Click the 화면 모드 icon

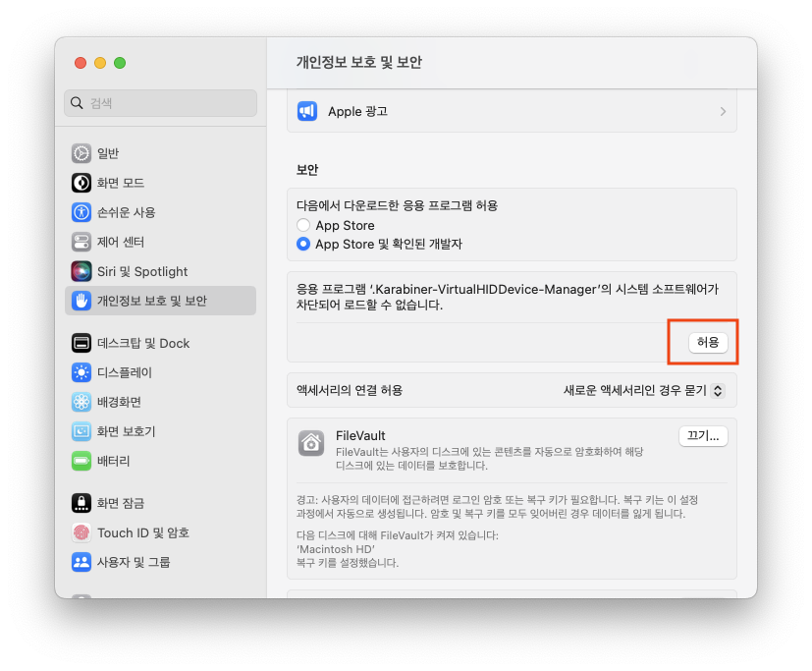[81, 183]
